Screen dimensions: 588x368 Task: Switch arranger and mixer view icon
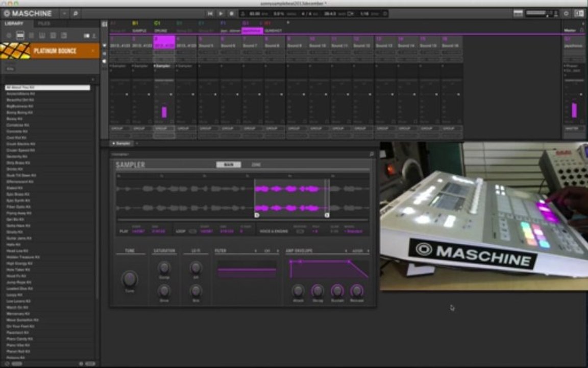tap(105, 24)
